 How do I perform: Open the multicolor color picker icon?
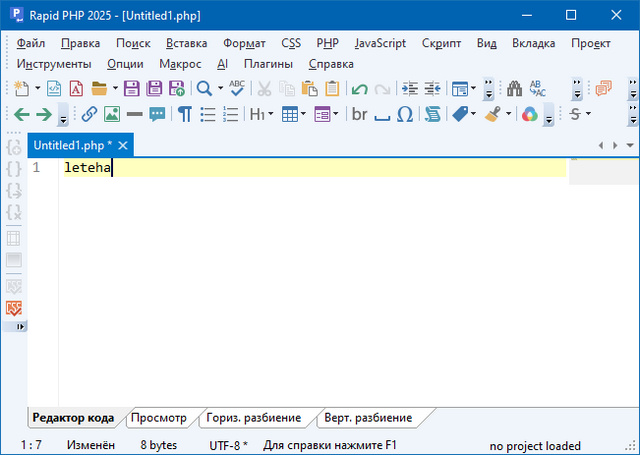point(528,114)
